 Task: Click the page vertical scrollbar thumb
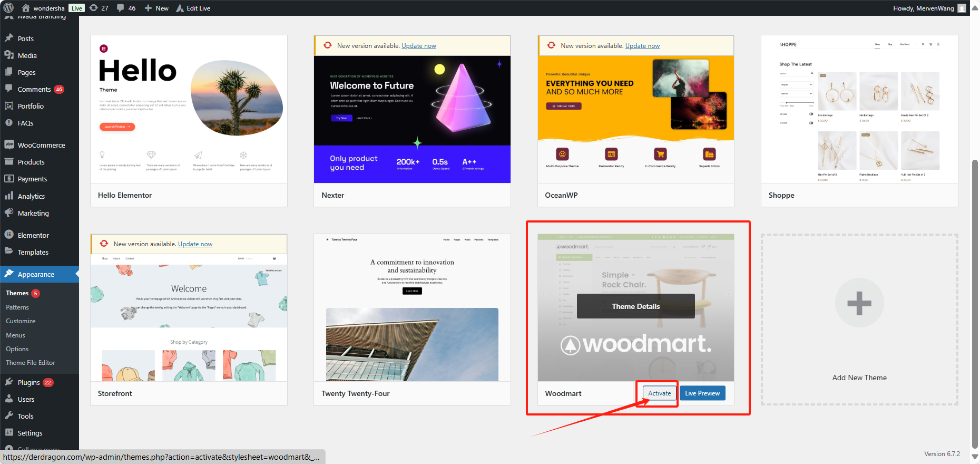click(975, 303)
